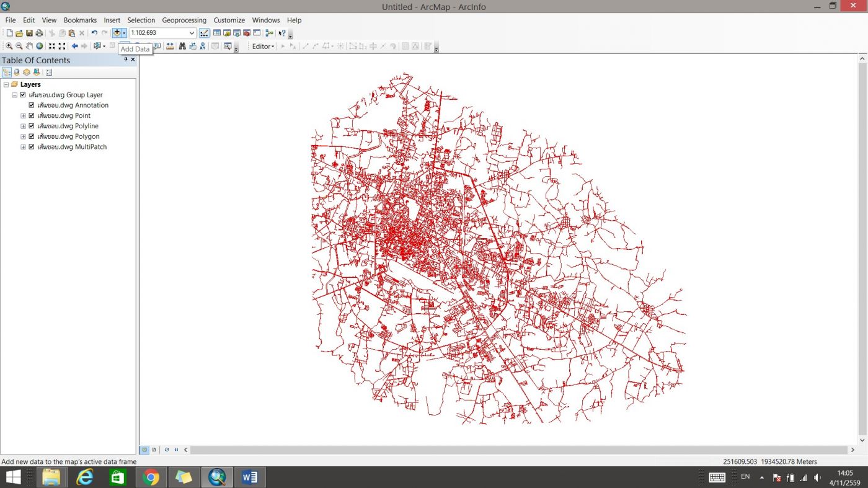Open the map scale dropdown
The height and width of the screenshot is (488, 868).
coord(192,33)
